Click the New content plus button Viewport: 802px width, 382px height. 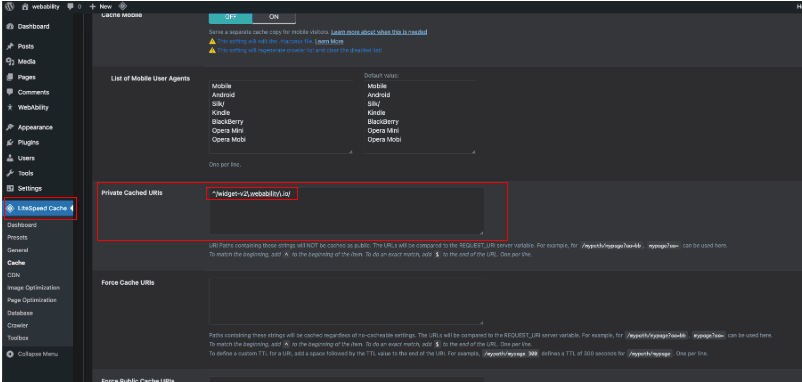101,7
